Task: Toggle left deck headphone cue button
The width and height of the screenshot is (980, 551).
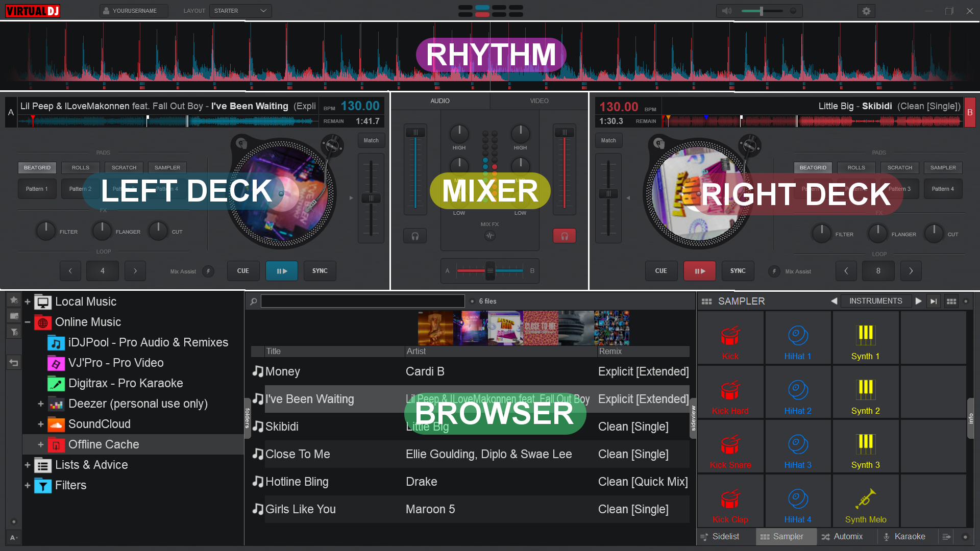Action: [x=415, y=236]
